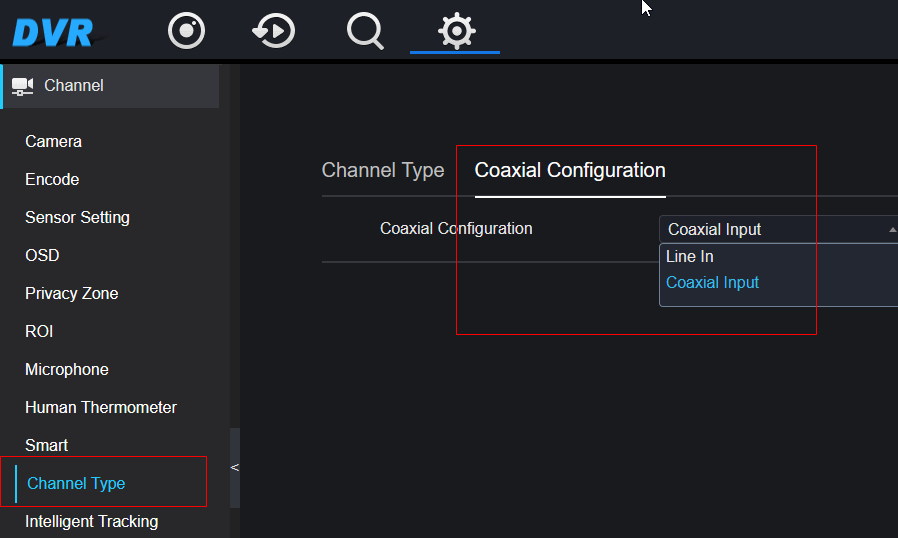Image resolution: width=898 pixels, height=538 pixels.
Task: Open Intelligent Tracking in sidebar
Action: (92, 521)
